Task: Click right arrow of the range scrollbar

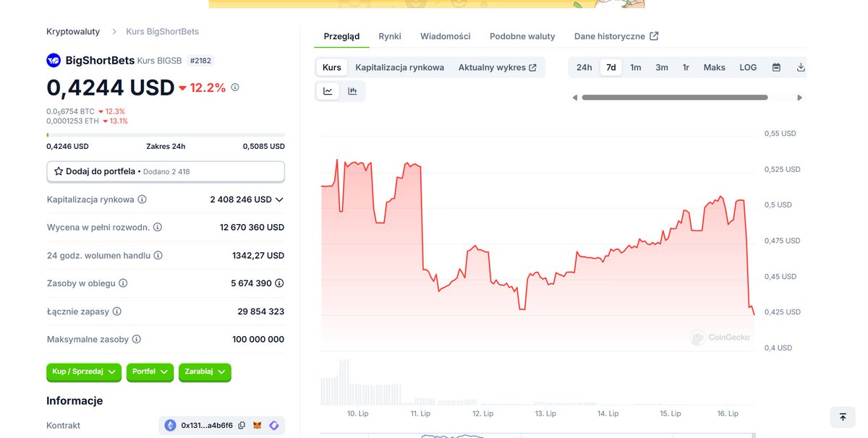Action: [x=799, y=98]
